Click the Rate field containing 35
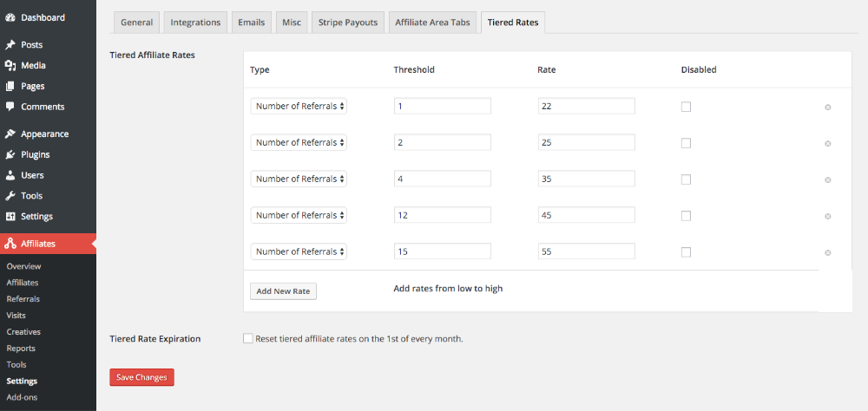Screen dimensions: 868x411 (586, 179)
